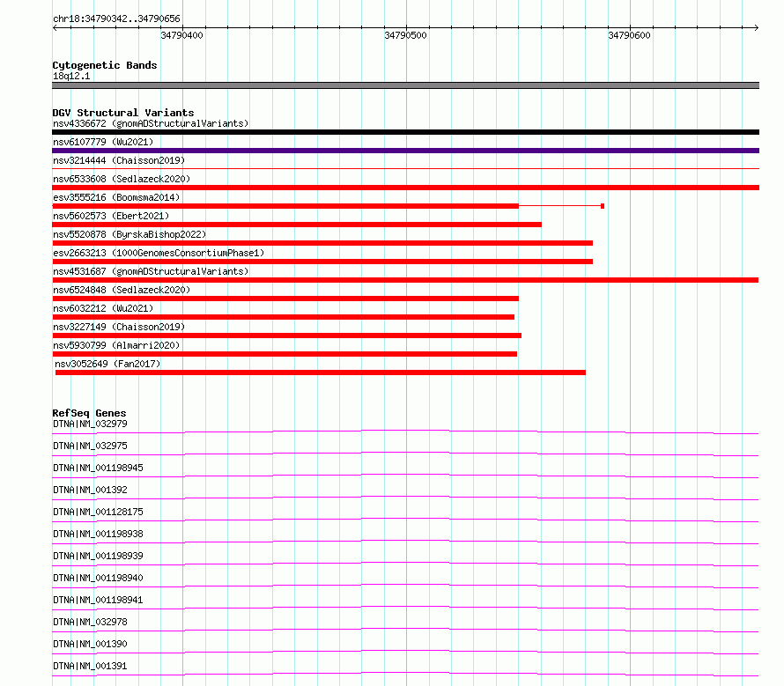Click the red nsv6032212 variant bar

pyautogui.click(x=283, y=317)
